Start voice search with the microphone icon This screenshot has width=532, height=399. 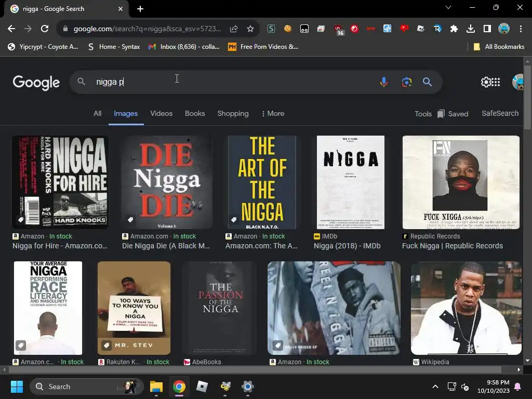click(x=384, y=82)
